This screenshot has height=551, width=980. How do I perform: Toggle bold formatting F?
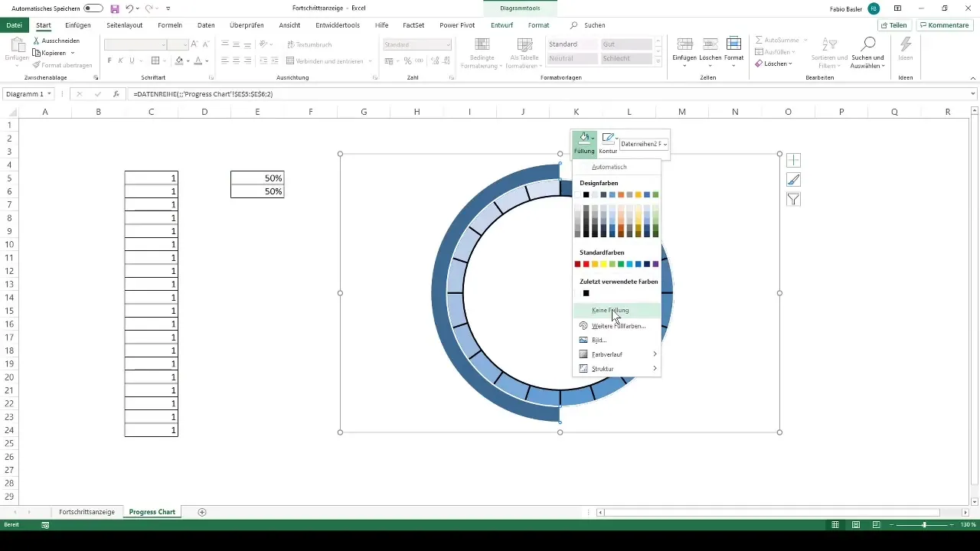tap(109, 60)
